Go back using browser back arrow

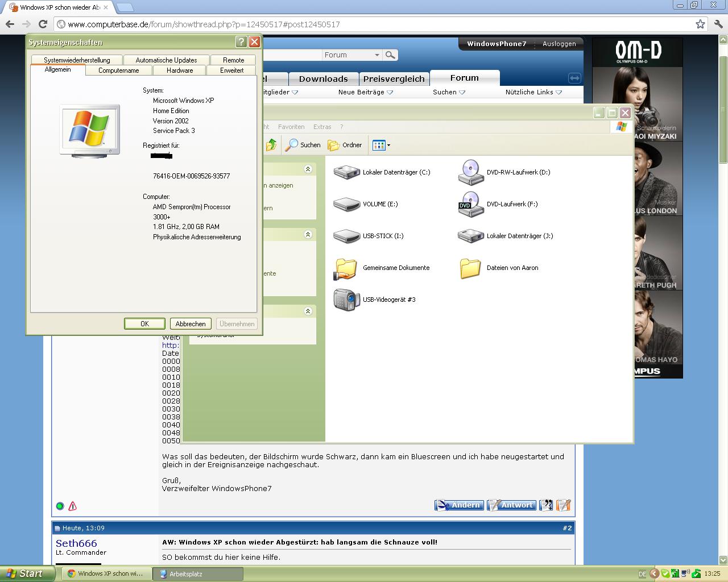pyautogui.click(x=10, y=24)
